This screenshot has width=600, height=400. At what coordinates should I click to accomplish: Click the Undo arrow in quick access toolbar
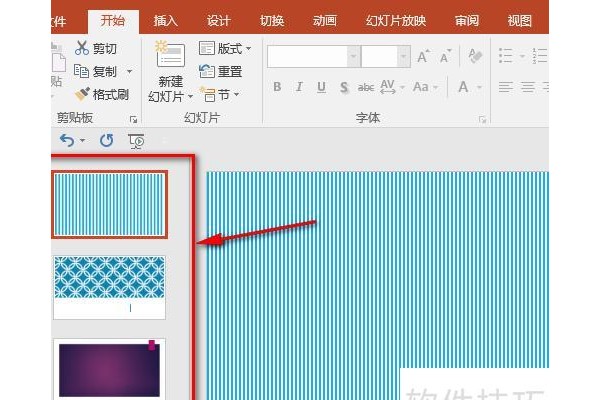pyautogui.click(x=67, y=140)
